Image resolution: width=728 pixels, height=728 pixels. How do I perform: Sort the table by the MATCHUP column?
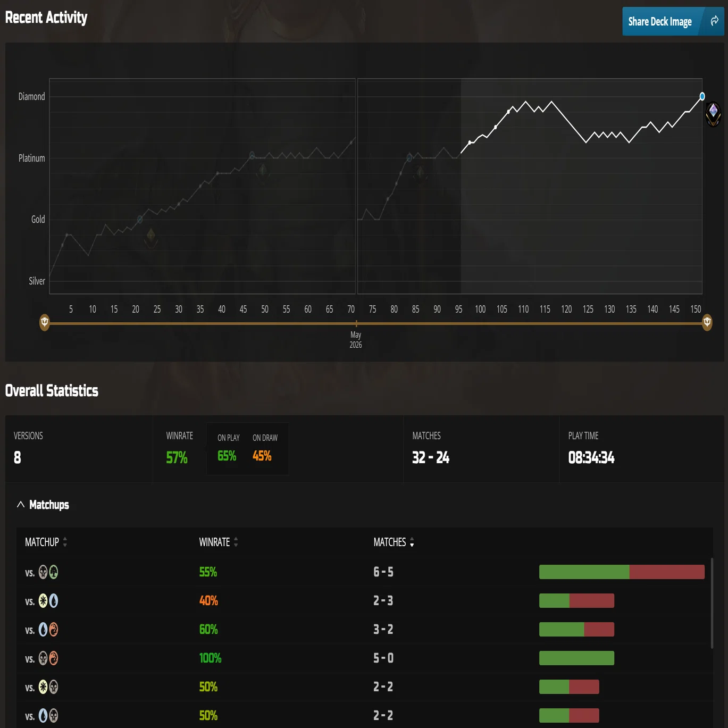(x=46, y=542)
